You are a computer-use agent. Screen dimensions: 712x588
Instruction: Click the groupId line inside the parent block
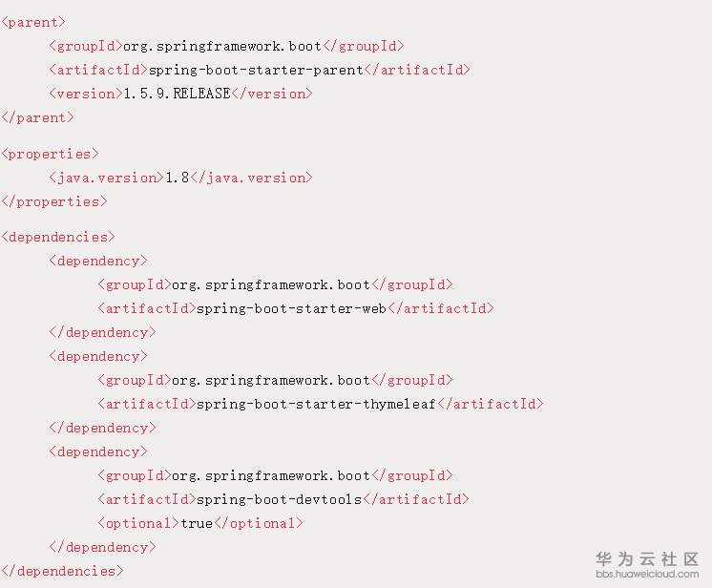(226, 46)
